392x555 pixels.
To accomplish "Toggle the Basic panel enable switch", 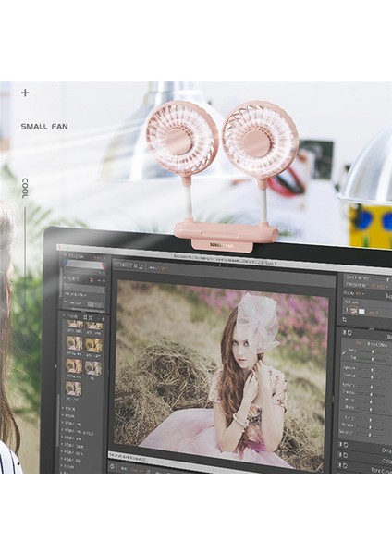I will point(343,332).
